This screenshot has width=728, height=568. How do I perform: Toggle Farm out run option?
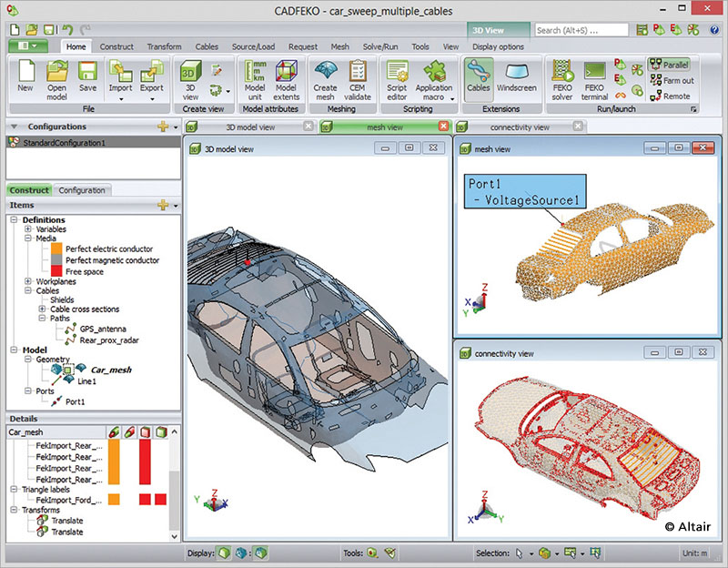point(672,80)
